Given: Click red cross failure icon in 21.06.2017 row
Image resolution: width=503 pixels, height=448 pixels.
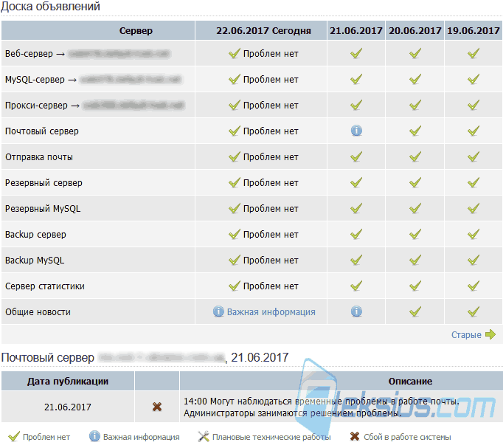Looking at the screenshot, I should (157, 407).
